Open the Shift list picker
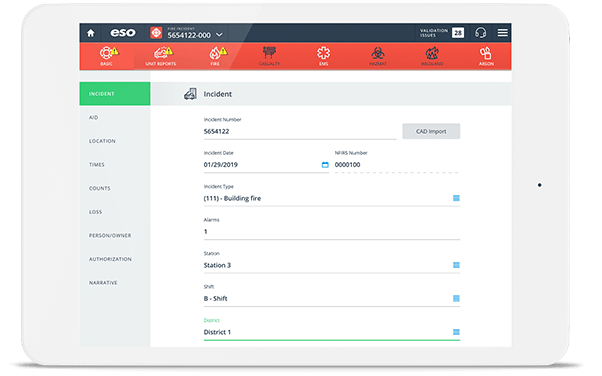This screenshot has width=602, height=376. [456, 298]
